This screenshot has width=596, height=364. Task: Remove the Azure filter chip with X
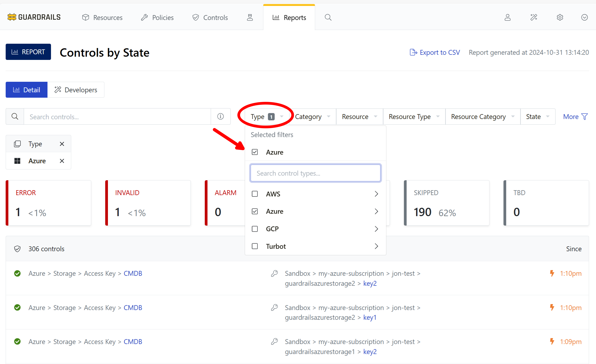click(x=62, y=161)
